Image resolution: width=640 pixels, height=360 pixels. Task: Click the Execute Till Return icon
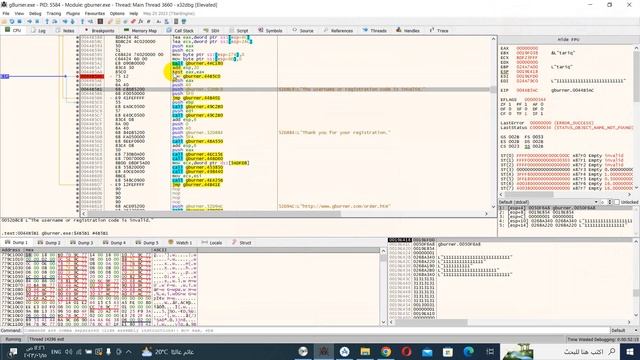point(82,21)
